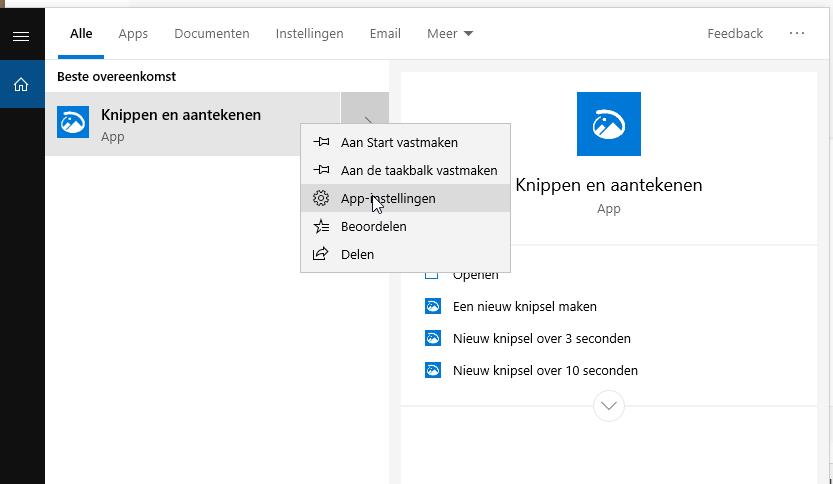Image resolution: width=833 pixels, height=484 pixels.
Task: Select Nieuw knipsel over 3 seconden
Action: (x=541, y=338)
